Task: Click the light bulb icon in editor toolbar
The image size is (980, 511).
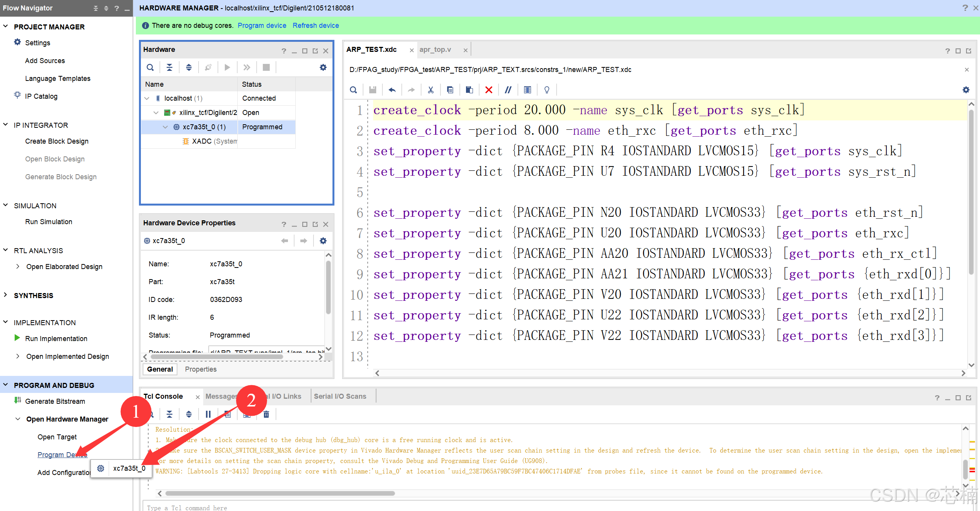Action: [x=547, y=89]
